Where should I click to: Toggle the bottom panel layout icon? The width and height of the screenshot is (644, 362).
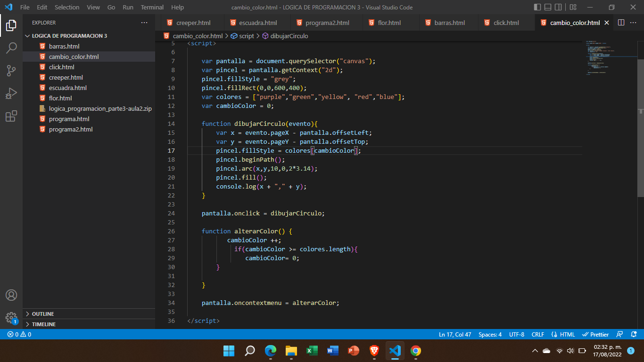pos(548,7)
